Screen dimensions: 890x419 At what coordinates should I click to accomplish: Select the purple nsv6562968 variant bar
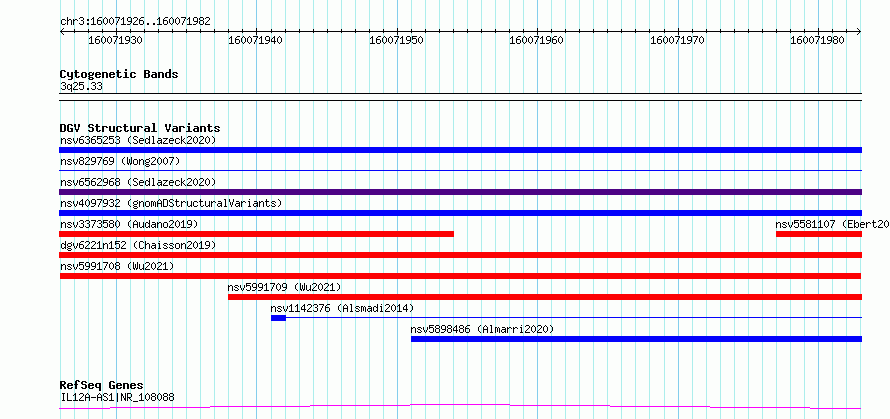click(x=460, y=192)
